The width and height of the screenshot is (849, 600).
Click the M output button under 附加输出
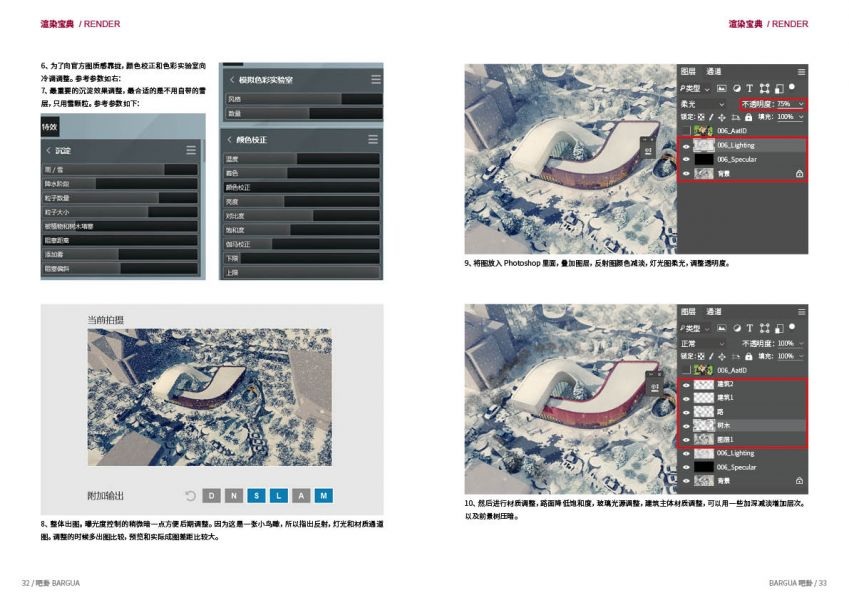point(323,495)
